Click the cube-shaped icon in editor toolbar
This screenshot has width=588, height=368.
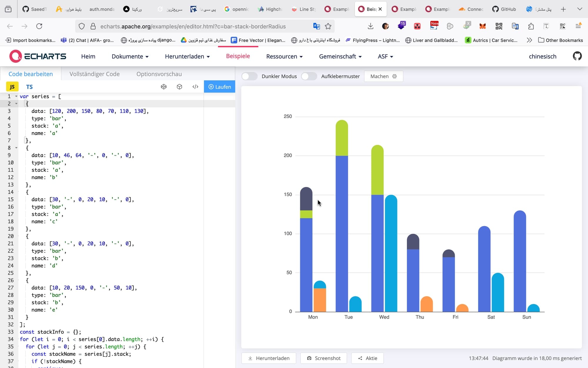[x=179, y=87]
